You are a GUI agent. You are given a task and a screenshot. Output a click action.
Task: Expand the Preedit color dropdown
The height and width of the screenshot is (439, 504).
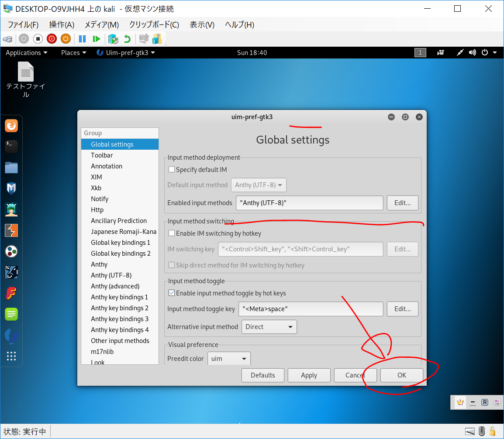(x=229, y=359)
